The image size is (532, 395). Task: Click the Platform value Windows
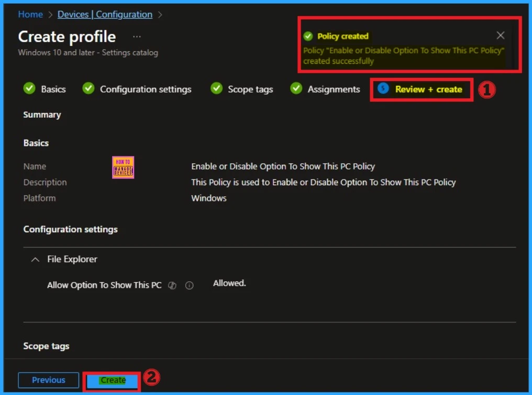pyautogui.click(x=208, y=198)
